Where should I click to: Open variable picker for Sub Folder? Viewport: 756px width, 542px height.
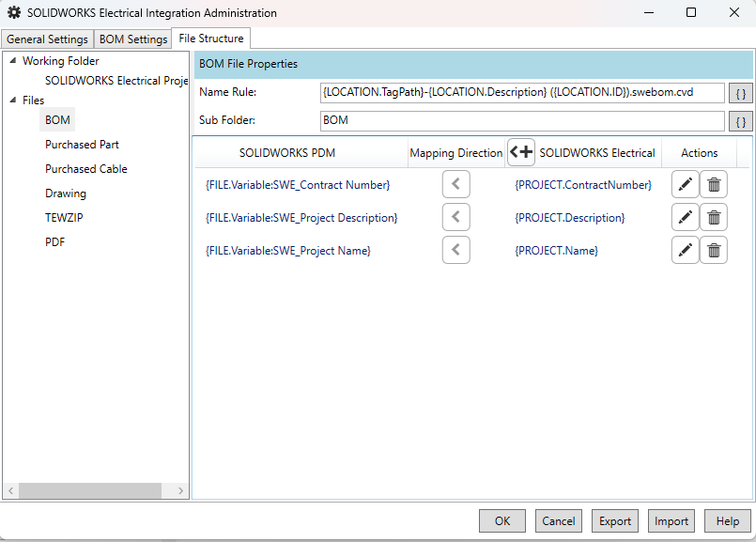point(741,121)
